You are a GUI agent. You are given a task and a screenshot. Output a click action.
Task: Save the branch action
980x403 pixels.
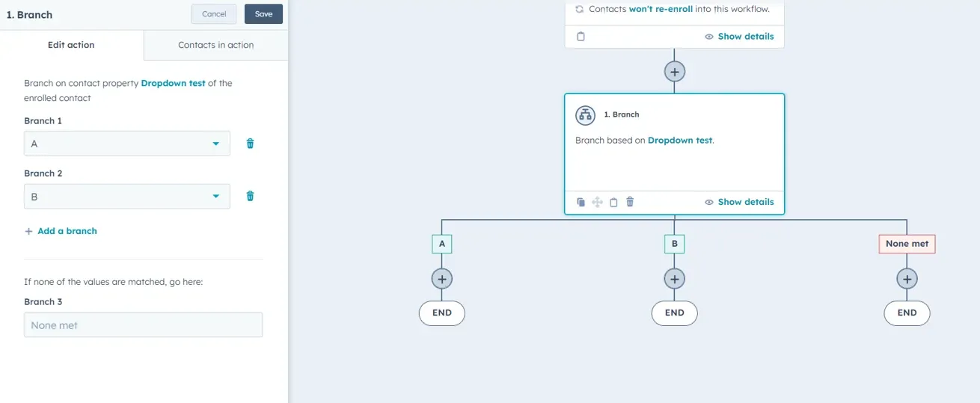[x=263, y=14]
